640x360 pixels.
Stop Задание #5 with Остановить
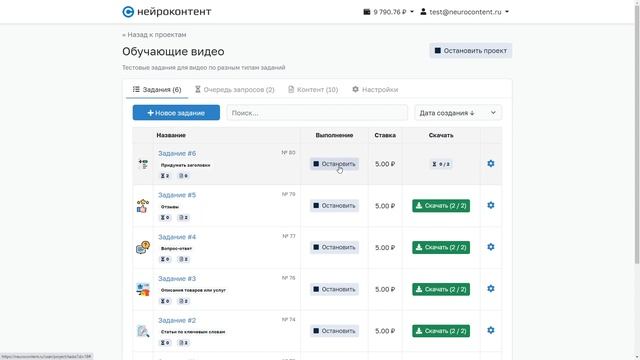[x=334, y=206]
